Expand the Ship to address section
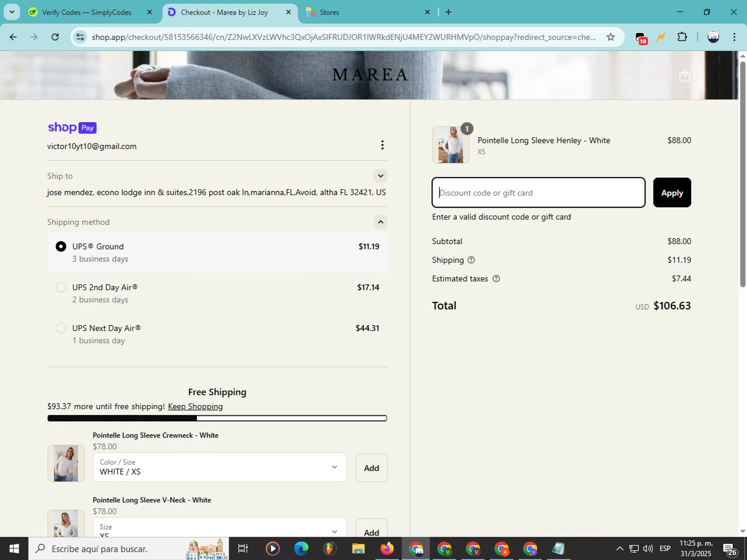The height and width of the screenshot is (560, 747). [x=380, y=176]
